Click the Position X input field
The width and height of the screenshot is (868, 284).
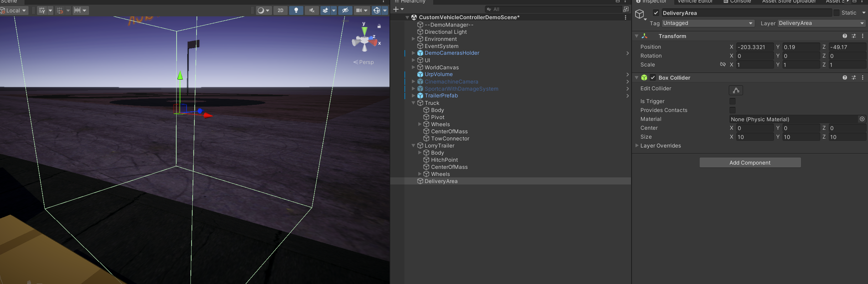754,47
